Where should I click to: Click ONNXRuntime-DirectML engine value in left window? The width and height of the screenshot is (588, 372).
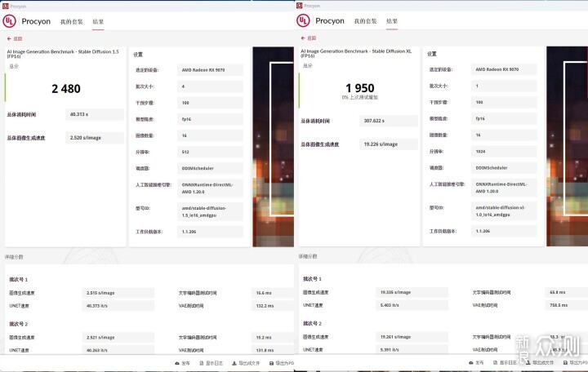(x=210, y=188)
